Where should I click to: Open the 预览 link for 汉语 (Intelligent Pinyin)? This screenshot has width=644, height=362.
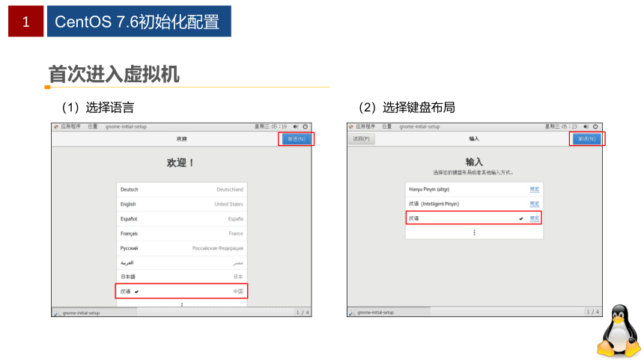(535, 203)
